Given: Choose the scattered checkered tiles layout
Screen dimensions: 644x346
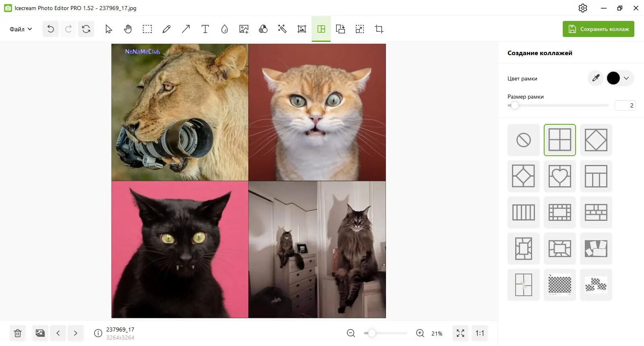Looking at the screenshot, I should (596, 285).
